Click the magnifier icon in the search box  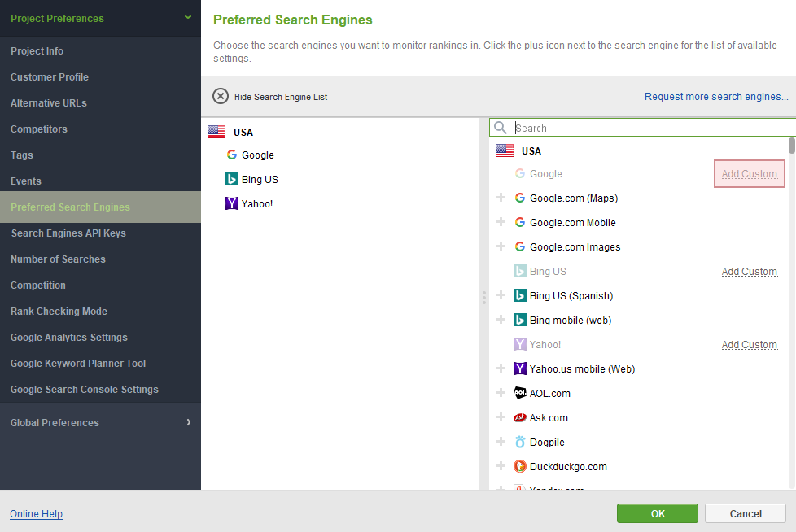point(501,128)
